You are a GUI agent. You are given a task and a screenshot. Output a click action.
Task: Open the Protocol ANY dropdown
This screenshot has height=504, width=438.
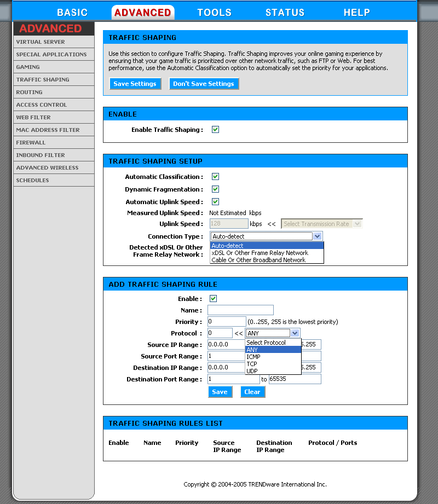[x=273, y=333]
